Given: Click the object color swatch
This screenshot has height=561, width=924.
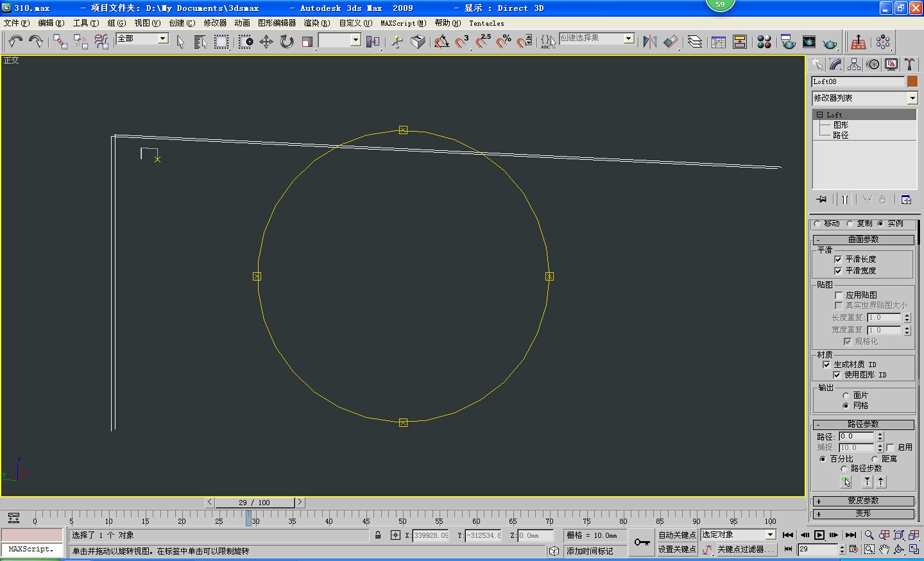Looking at the screenshot, I should point(912,82).
